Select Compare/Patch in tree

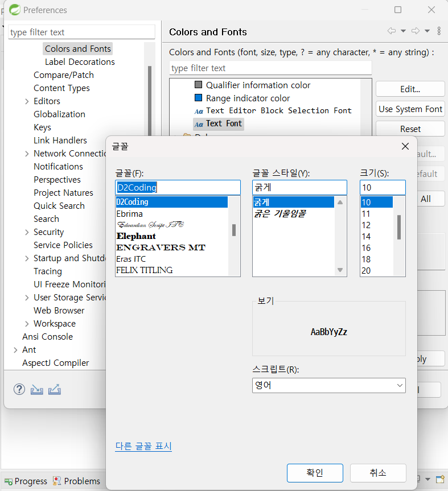click(64, 75)
